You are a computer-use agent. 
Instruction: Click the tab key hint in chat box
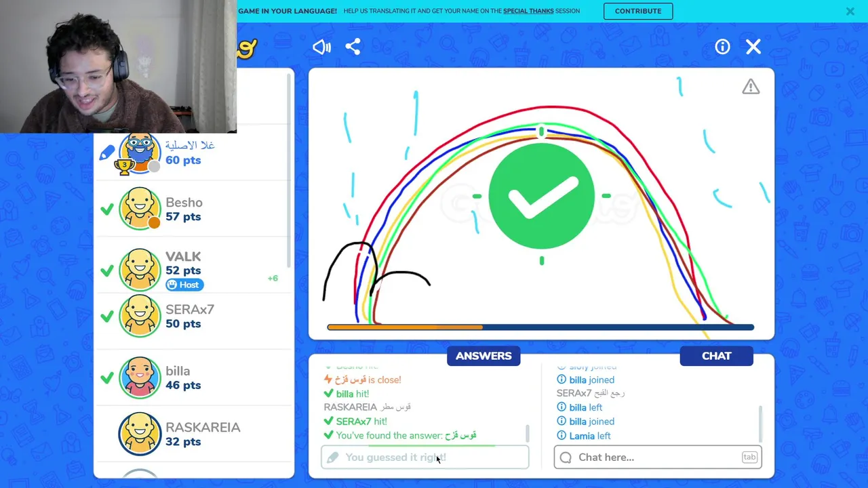749,457
